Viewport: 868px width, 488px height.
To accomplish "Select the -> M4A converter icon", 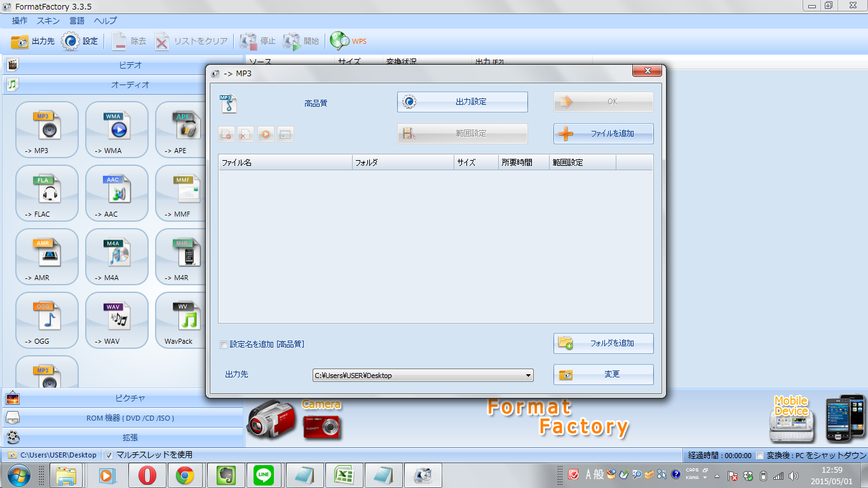I will [117, 257].
